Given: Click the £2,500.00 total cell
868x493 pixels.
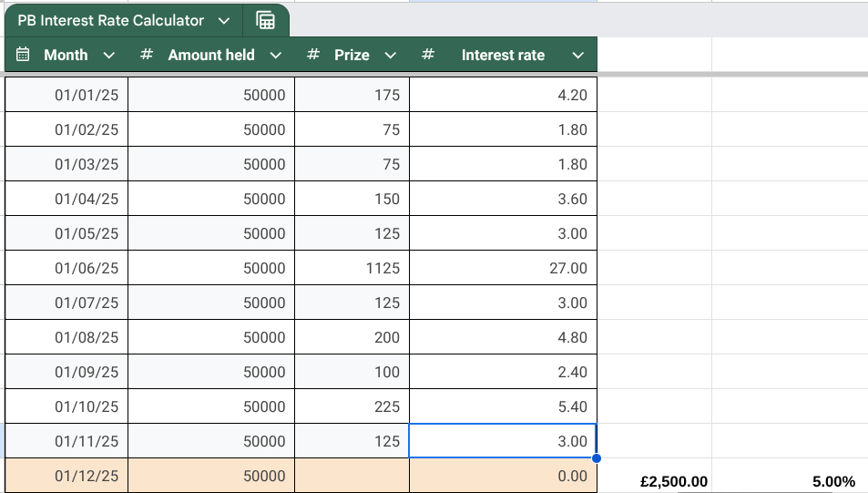Looking at the screenshot, I should [x=674, y=481].
